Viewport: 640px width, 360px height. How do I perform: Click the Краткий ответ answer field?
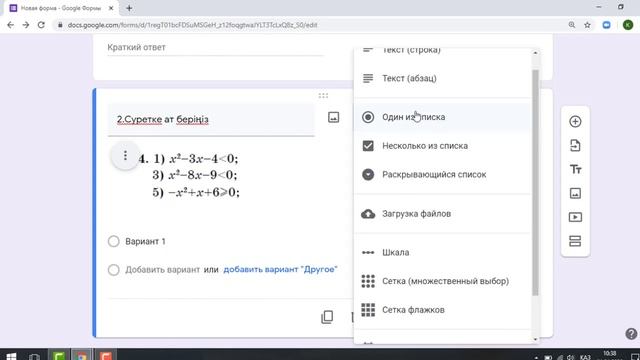216,48
